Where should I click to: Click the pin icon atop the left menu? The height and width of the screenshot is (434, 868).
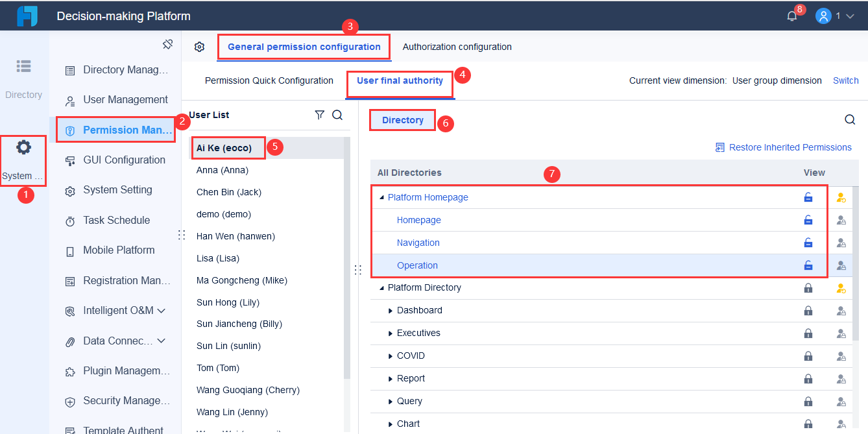[x=167, y=44]
